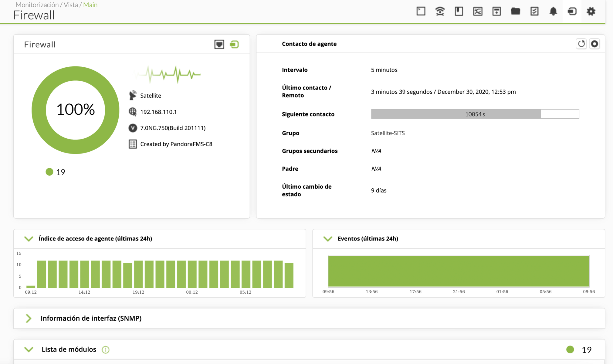Click the 7.0NG.750(Build 201111) version text

point(173,128)
